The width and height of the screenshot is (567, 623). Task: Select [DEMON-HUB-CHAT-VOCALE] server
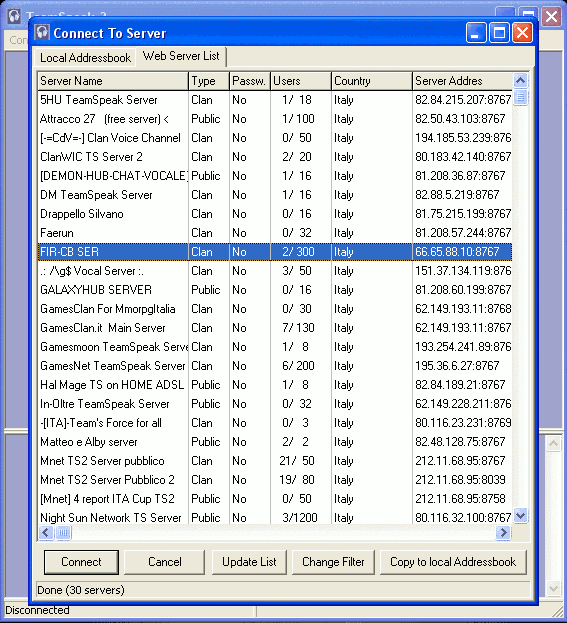(x=275, y=176)
